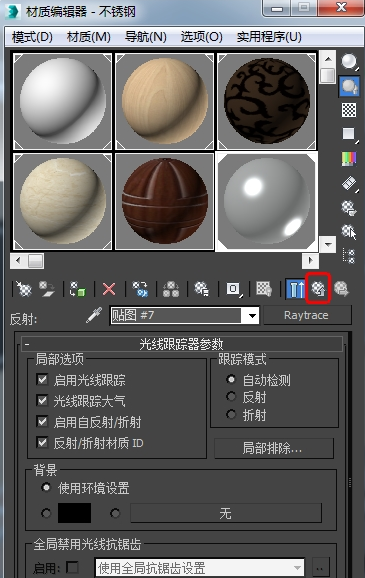Viewport: 365px width, 578px height.
Task: Click Go to Parent icon highlighted red
Action: (318, 289)
